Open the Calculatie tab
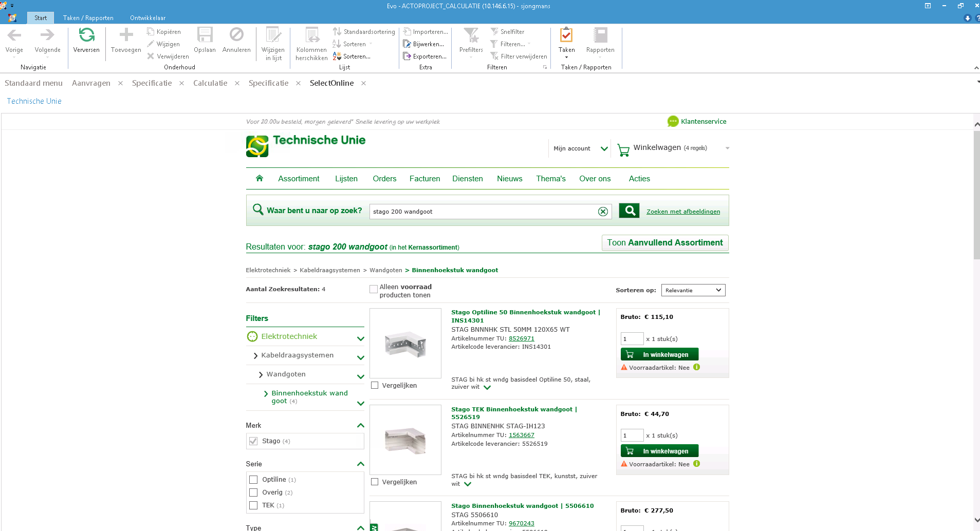Viewport: 980px width, 531px height. pos(210,83)
